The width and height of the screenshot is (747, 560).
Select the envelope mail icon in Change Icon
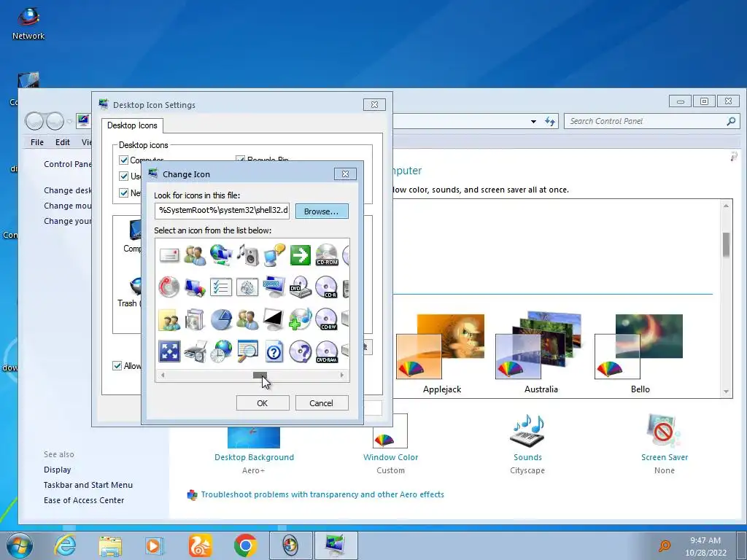click(169, 255)
